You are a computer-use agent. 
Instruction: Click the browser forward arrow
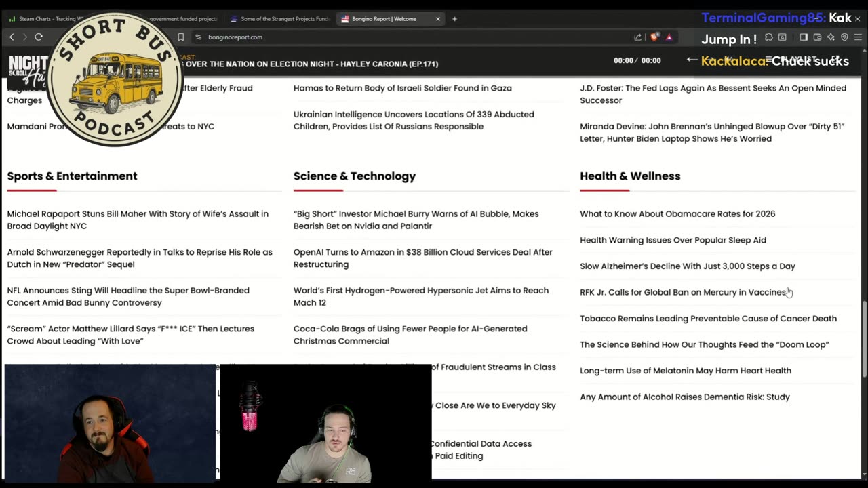pyautogui.click(x=25, y=37)
